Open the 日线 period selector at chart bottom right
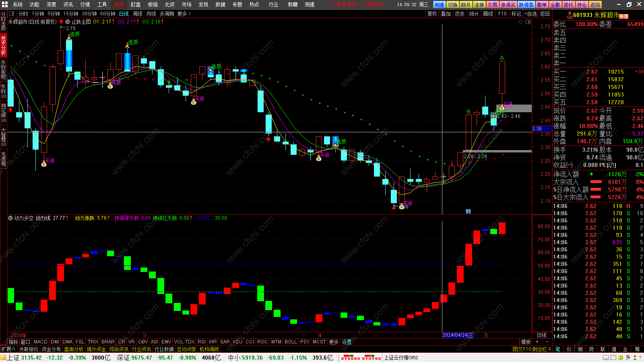The width and height of the screenshot is (644, 362). (x=542, y=335)
